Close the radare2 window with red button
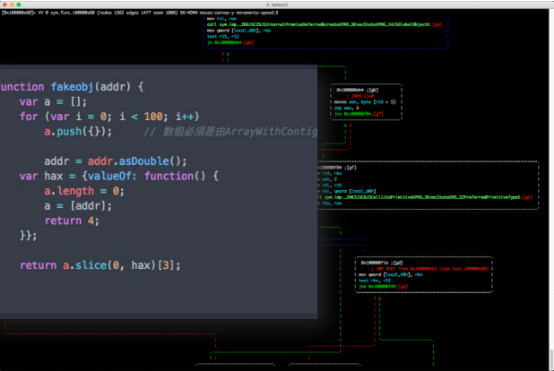Viewport: 554px width, 371px height. (5, 5)
